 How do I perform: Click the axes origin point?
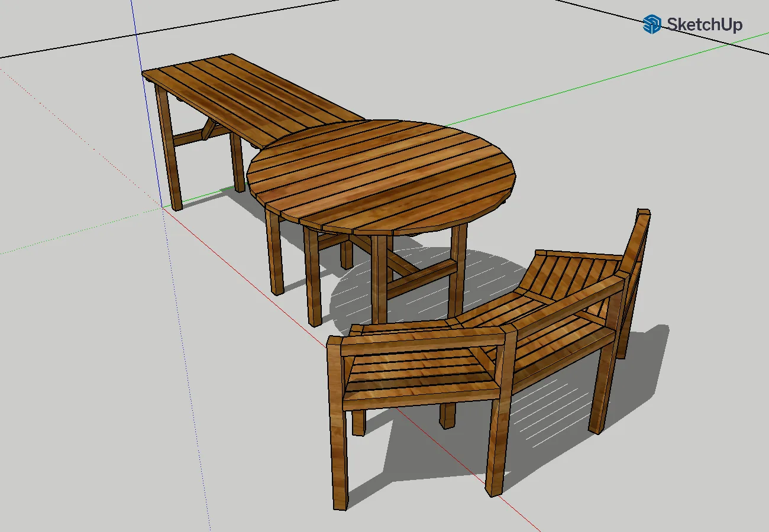tap(163, 207)
